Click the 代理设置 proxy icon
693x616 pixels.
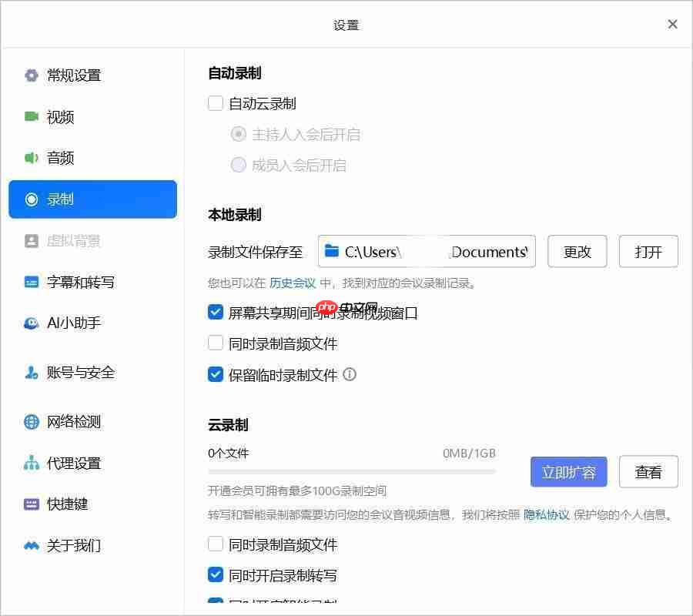(x=31, y=463)
